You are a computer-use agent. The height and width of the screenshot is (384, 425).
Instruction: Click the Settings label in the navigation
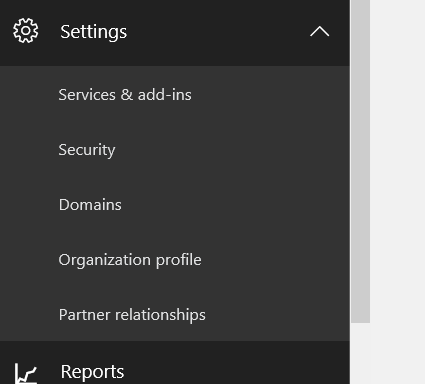coord(93,32)
